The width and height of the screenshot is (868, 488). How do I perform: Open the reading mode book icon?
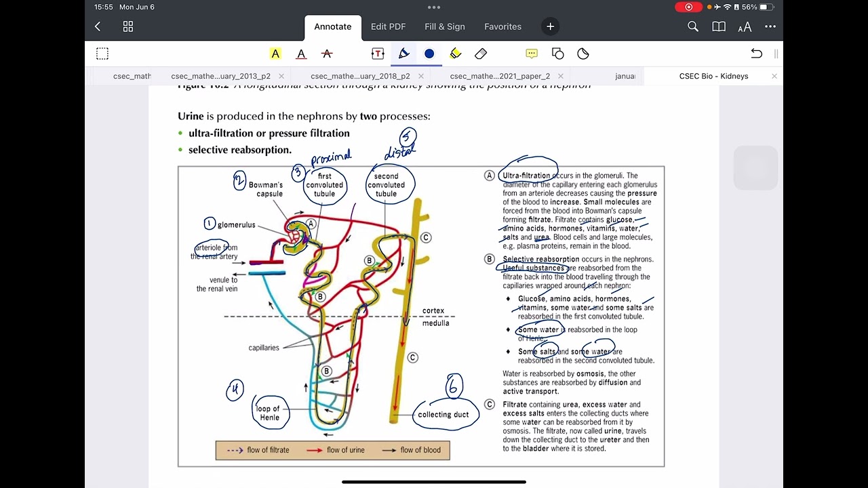pos(719,26)
